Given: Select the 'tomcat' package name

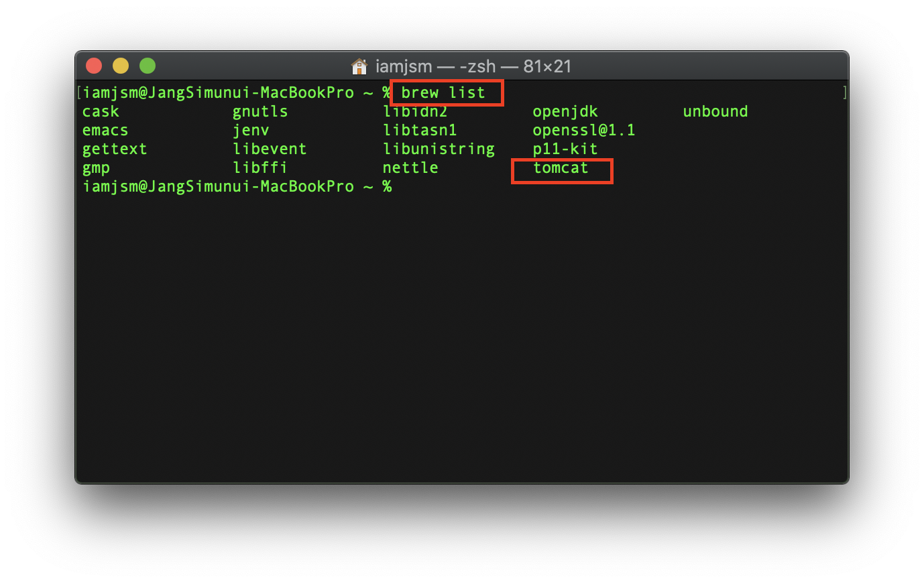Looking at the screenshot, I should (561, 168).
